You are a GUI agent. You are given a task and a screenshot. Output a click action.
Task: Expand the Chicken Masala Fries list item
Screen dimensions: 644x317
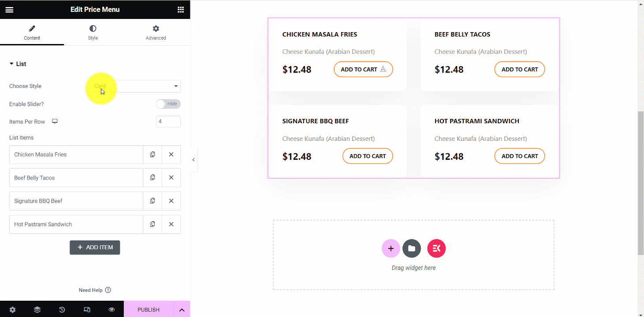[x=76, y=155]
